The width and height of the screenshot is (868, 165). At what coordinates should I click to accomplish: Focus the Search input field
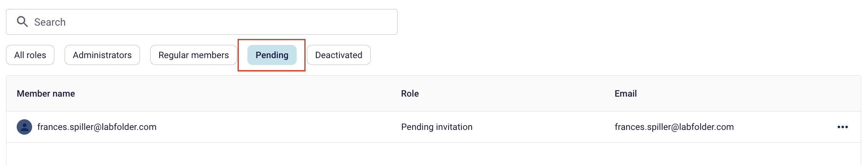(x=202, y=22)
